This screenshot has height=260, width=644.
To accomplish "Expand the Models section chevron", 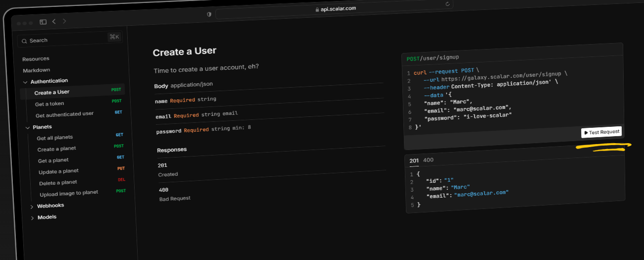I will [x=33, y=218].
